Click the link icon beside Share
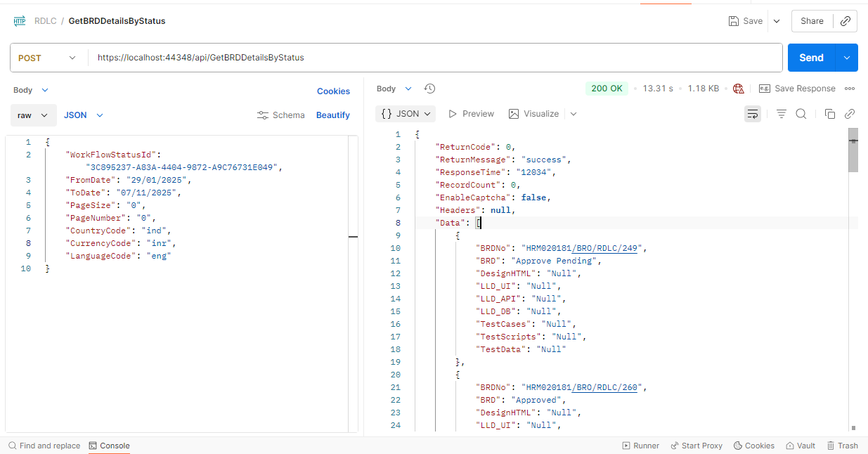Screen dimensions: 868x454 (x=846, y=21)
